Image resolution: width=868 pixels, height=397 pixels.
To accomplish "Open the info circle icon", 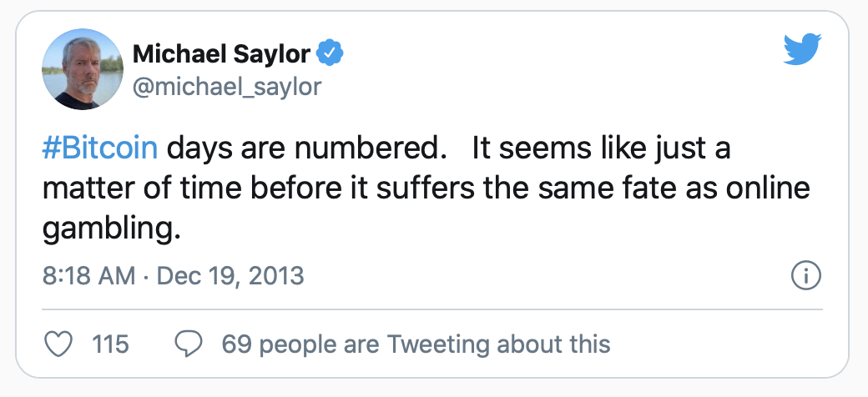I will (805, 276).
